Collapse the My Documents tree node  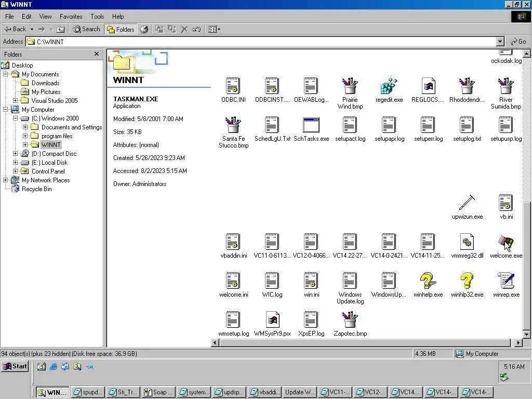(x=5, y=74)
